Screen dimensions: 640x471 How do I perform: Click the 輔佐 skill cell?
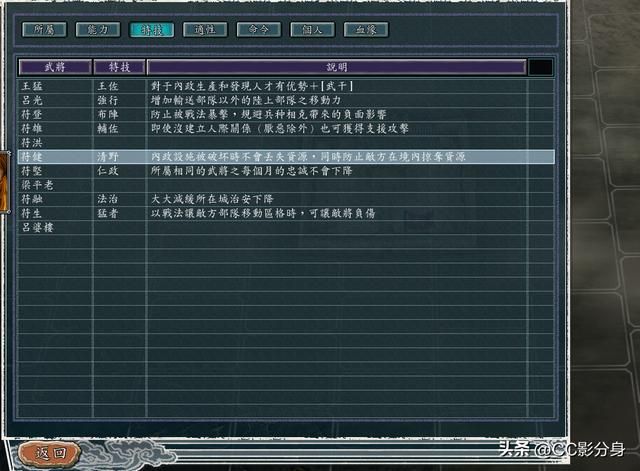(108, 129)
